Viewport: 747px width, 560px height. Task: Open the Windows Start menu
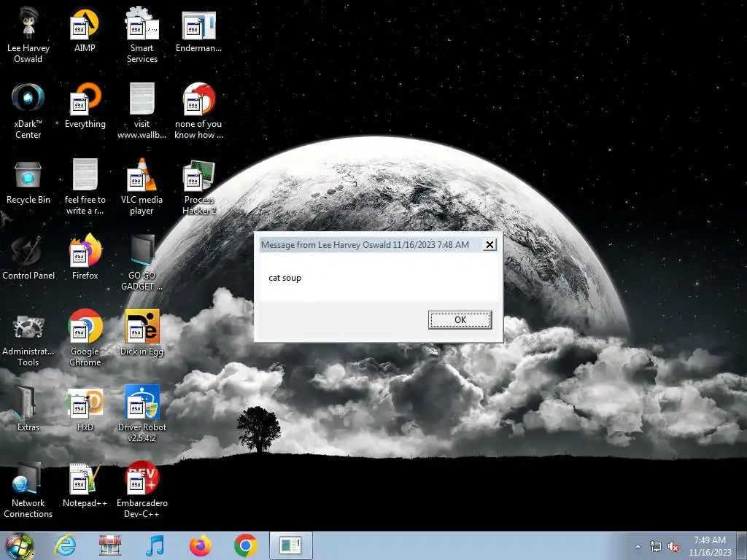pyautogui.click(x=20, y=546)
